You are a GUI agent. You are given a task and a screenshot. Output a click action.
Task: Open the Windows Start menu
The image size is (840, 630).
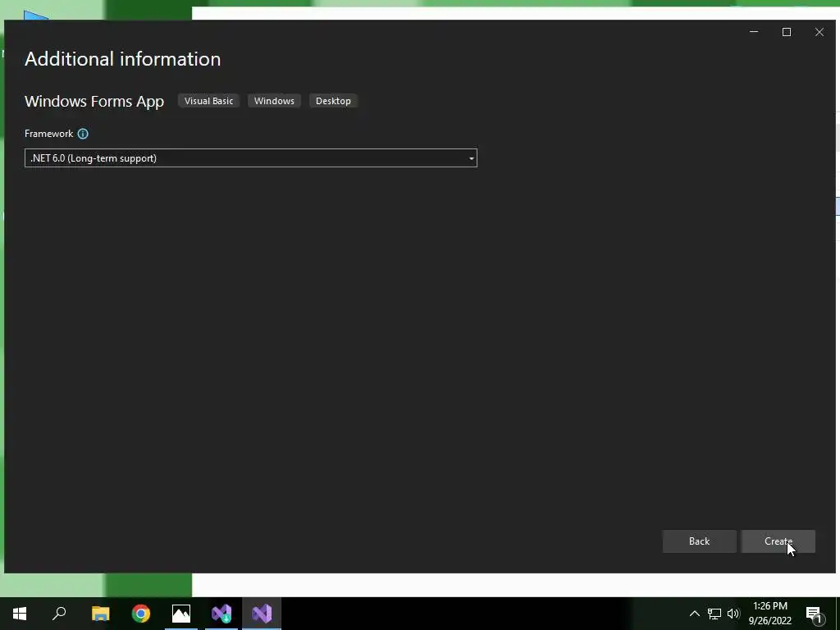(x=20, y=614)
